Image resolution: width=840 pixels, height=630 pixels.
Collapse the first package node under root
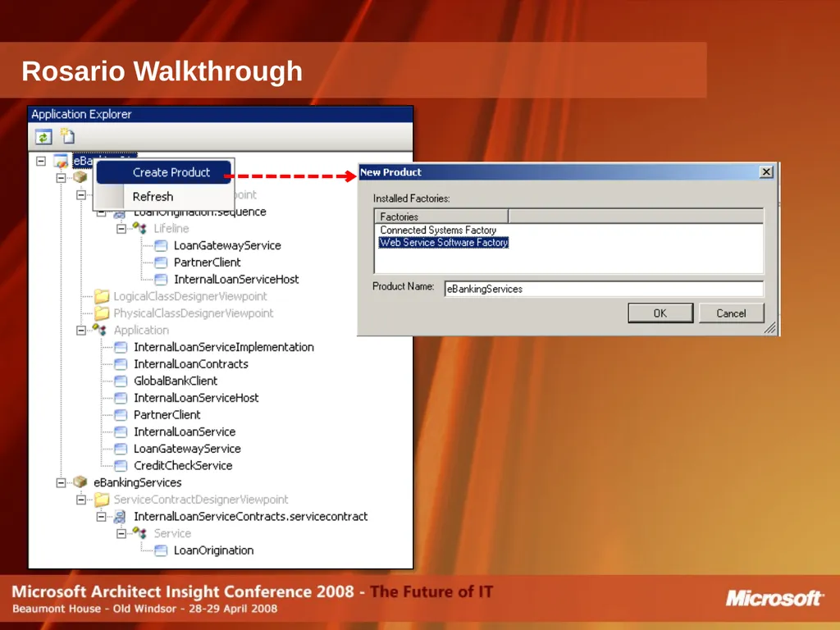[61, 178]
